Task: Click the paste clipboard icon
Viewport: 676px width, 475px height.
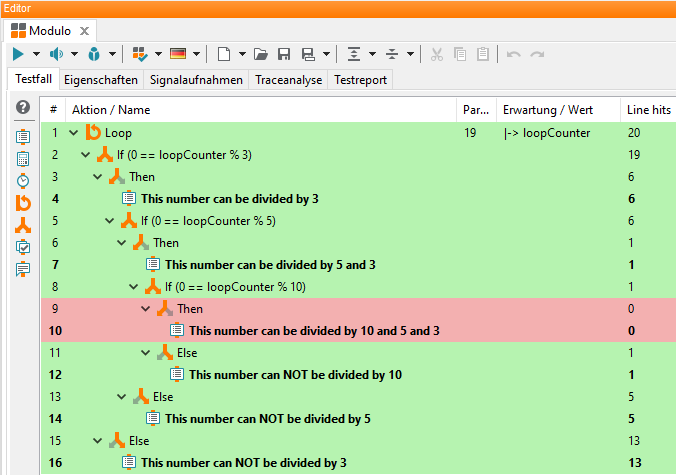Action: pos(483,54)
